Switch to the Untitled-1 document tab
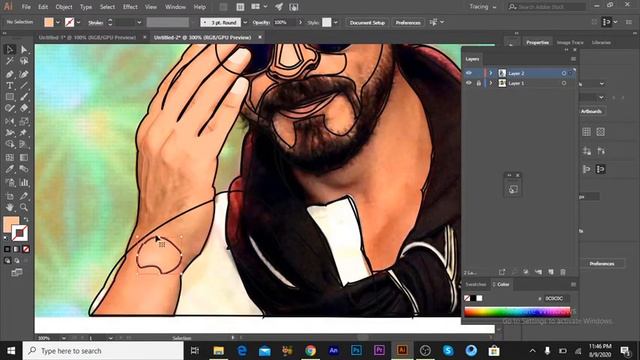 click(x=87, y=37)
